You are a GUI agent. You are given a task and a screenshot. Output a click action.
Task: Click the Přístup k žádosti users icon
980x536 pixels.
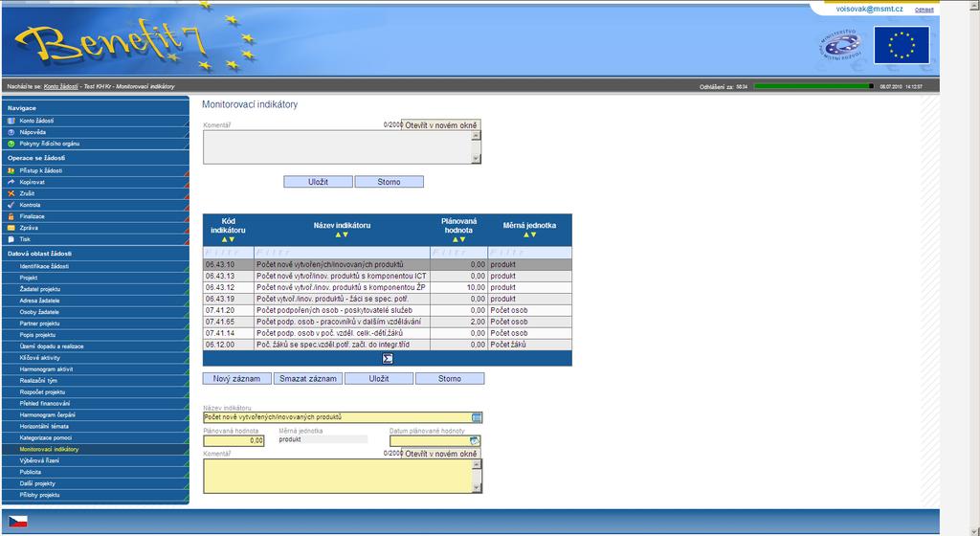point(11,170)
